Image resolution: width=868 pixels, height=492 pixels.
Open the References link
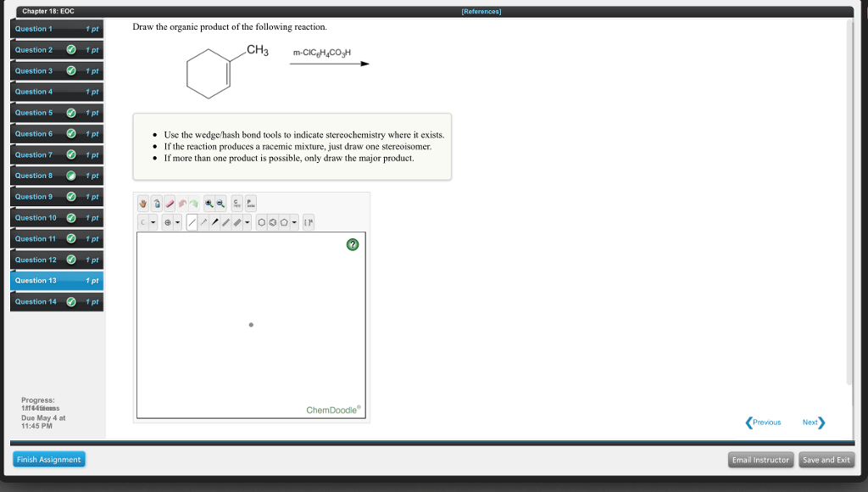click(479, 9)
